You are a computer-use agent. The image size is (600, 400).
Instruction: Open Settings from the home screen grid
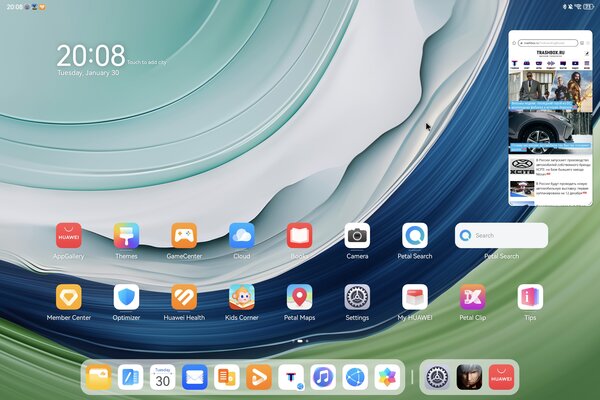coord(357,297)
